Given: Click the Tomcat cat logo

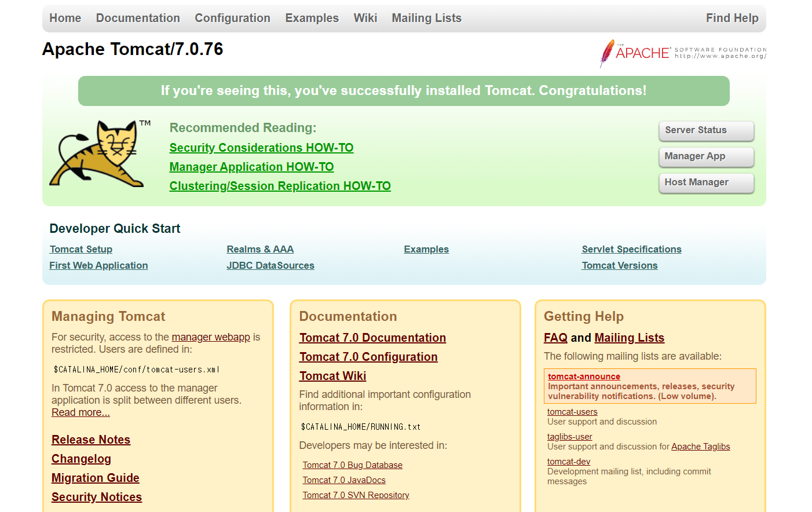Looking at the screenshot, I should coord(100,153).
